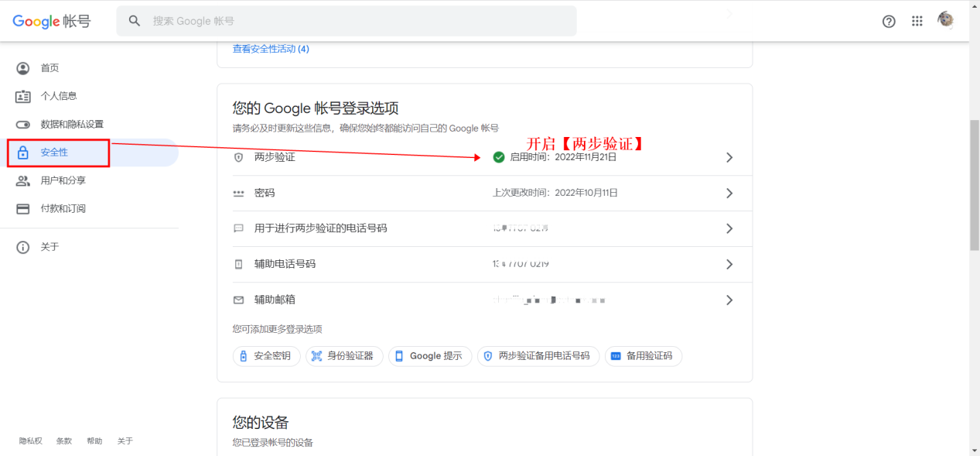
Task: Add 备用验证码 option
Action: pyautogui.click(x=644, y=356)
